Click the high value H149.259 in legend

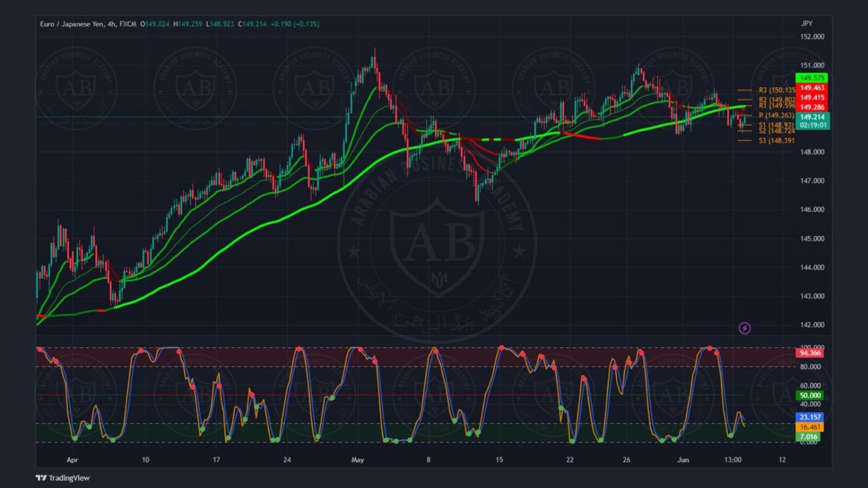coord(187,24)
